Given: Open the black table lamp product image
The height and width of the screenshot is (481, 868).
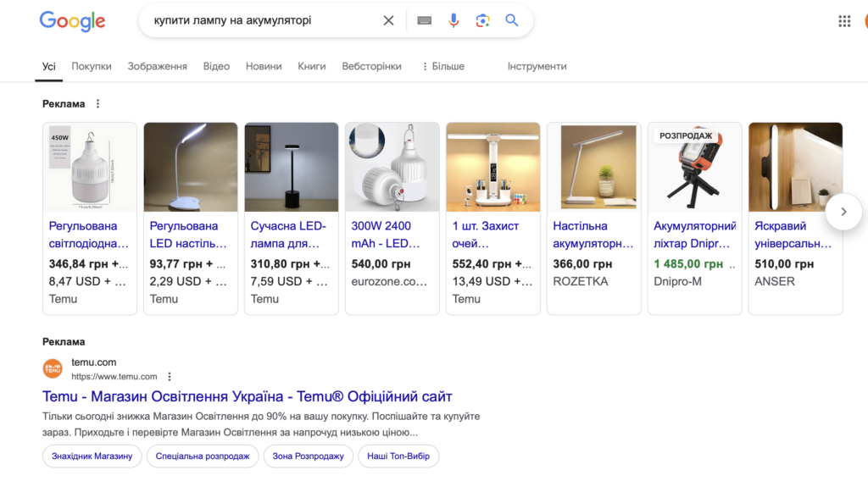Looking at the screenshot, I should point(292,167).
